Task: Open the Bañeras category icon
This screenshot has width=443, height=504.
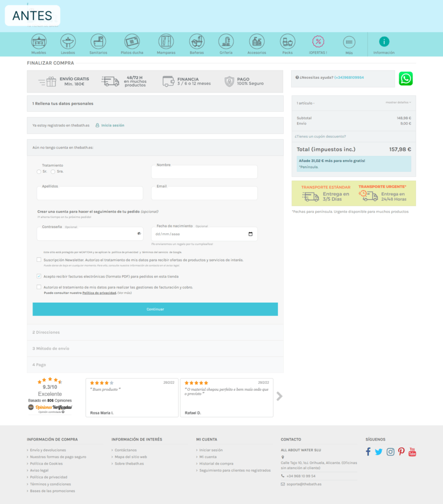Action: click(x=197, y=42)
